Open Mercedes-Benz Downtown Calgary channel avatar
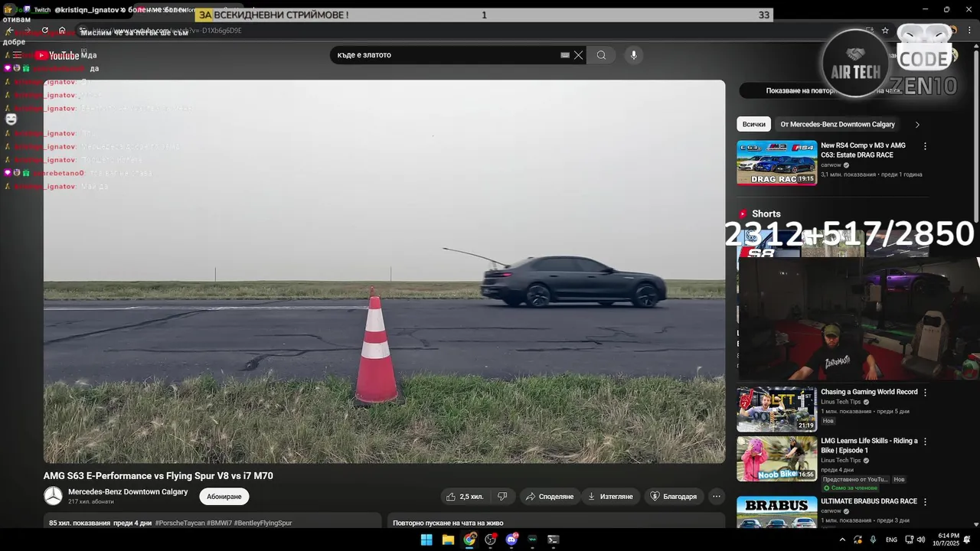 [53, 496]
